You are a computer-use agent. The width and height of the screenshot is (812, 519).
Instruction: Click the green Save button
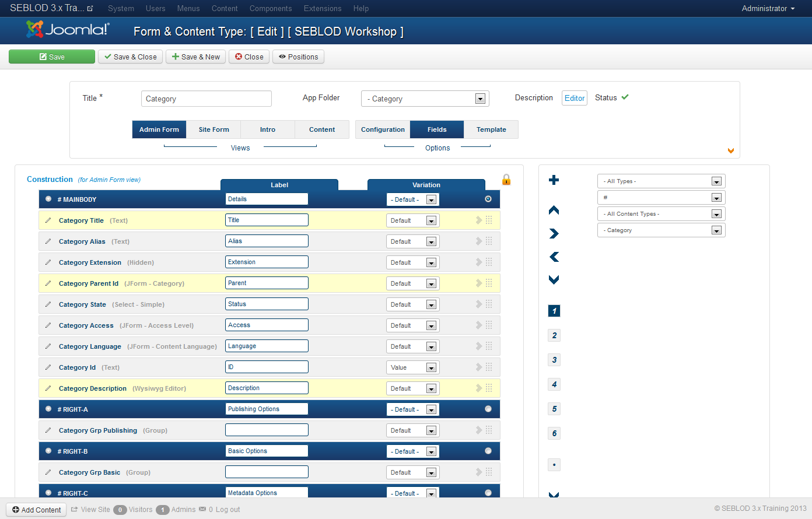(52, 57)
